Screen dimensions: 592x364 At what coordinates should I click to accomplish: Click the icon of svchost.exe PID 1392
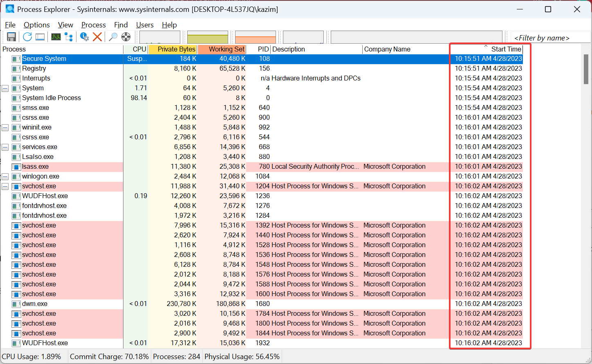[16, 226]
